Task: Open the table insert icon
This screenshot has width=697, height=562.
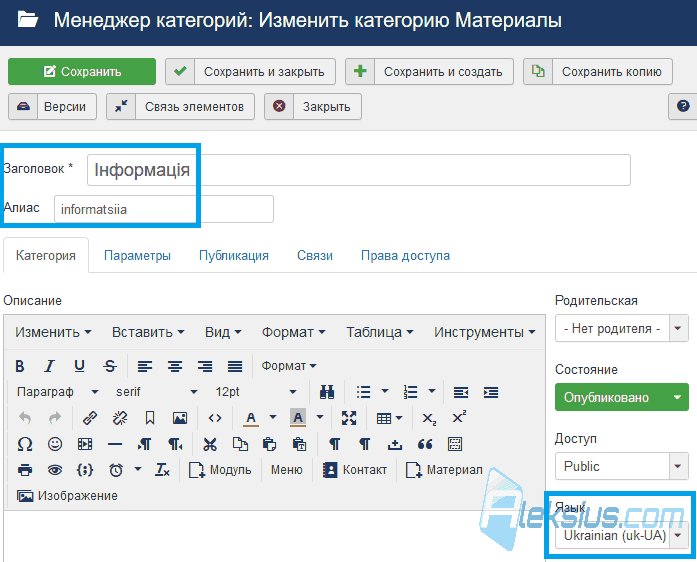Action: click(x=389, y=418)
